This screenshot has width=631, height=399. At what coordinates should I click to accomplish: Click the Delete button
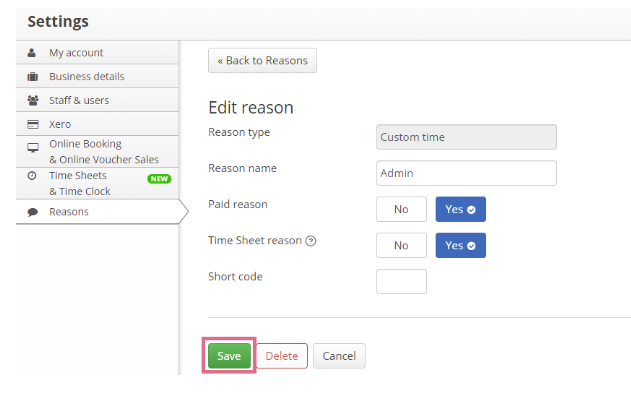(x=282, y=356)
